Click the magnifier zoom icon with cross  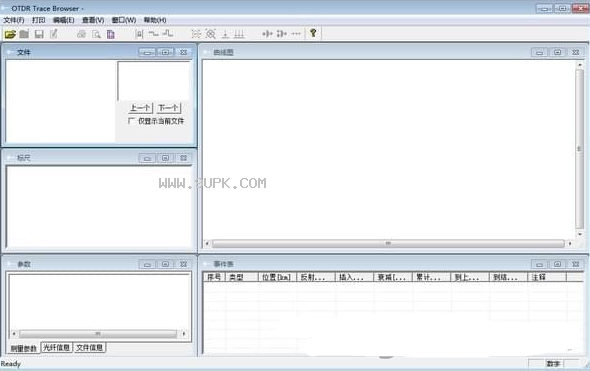211,34
